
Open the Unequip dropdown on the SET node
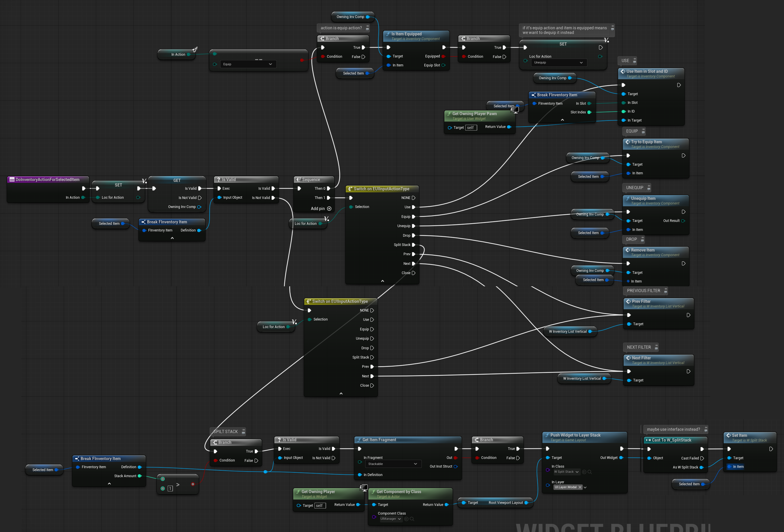559,62
